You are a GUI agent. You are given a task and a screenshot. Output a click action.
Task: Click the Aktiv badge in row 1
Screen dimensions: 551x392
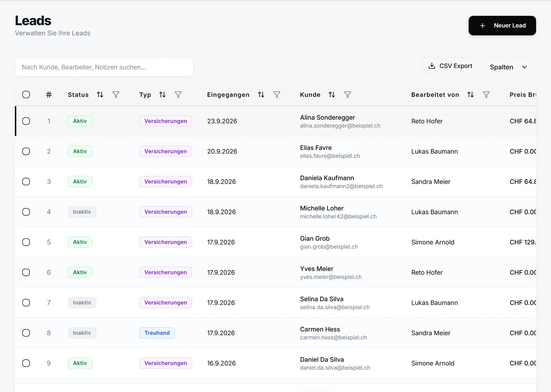[x=80, y=121]
